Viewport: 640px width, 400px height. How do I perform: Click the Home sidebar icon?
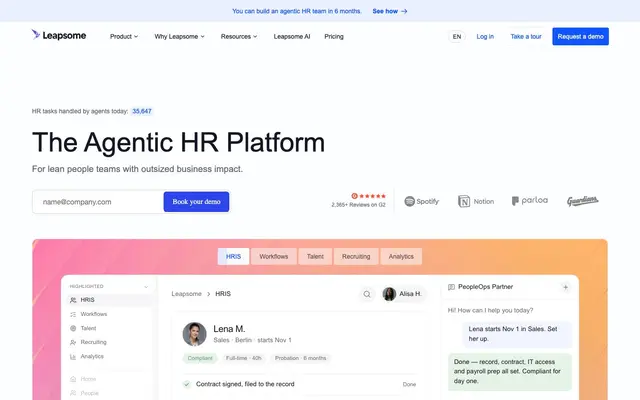[x=73, y=379]
